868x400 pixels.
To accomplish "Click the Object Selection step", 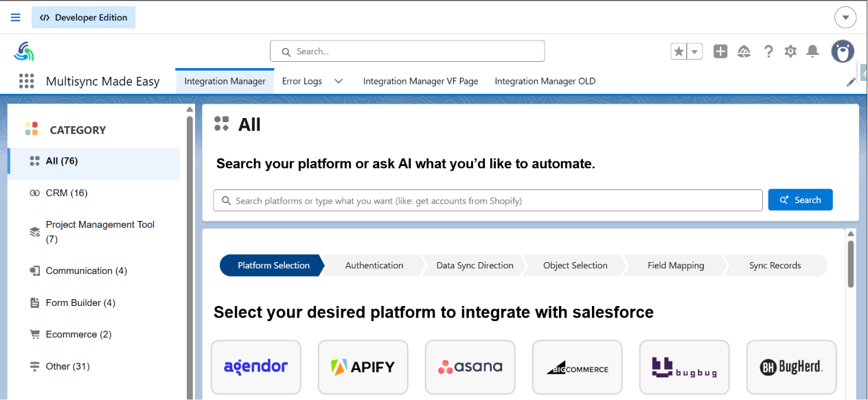I will [x=575, y=266].
